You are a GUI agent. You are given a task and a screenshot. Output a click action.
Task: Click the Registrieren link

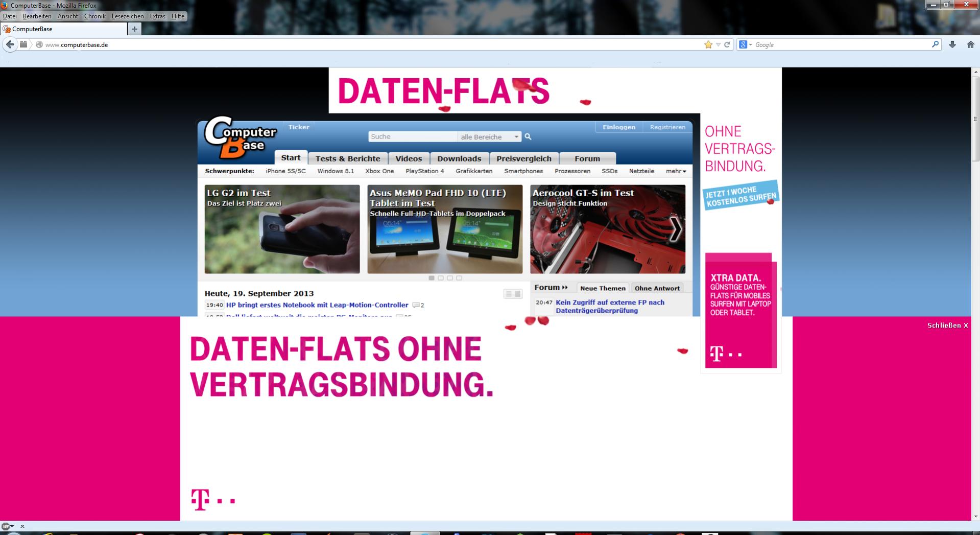pyautogui.click(x=667, y=127)
